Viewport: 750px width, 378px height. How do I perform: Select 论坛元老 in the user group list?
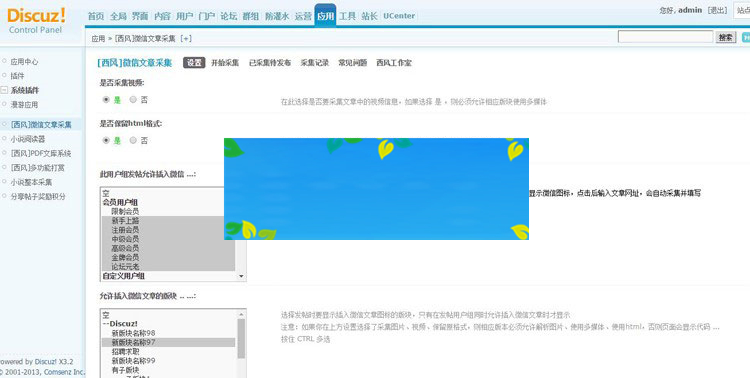point(125,267)
